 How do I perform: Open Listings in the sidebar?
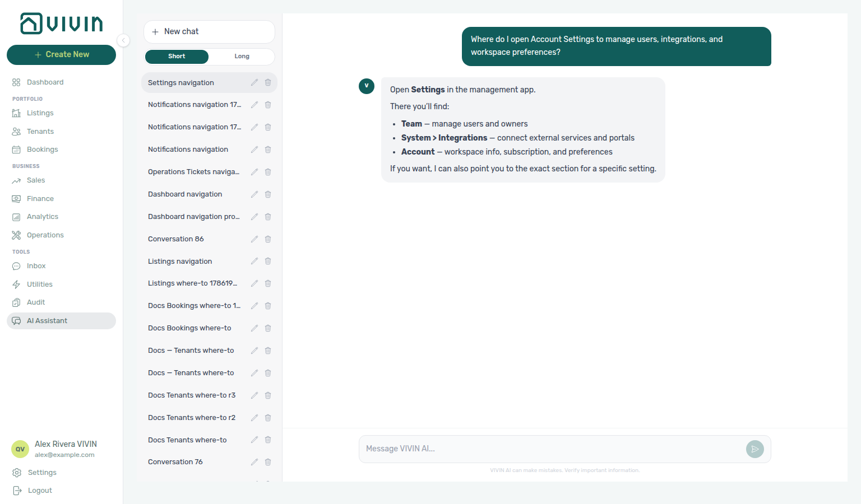point(61,113)
